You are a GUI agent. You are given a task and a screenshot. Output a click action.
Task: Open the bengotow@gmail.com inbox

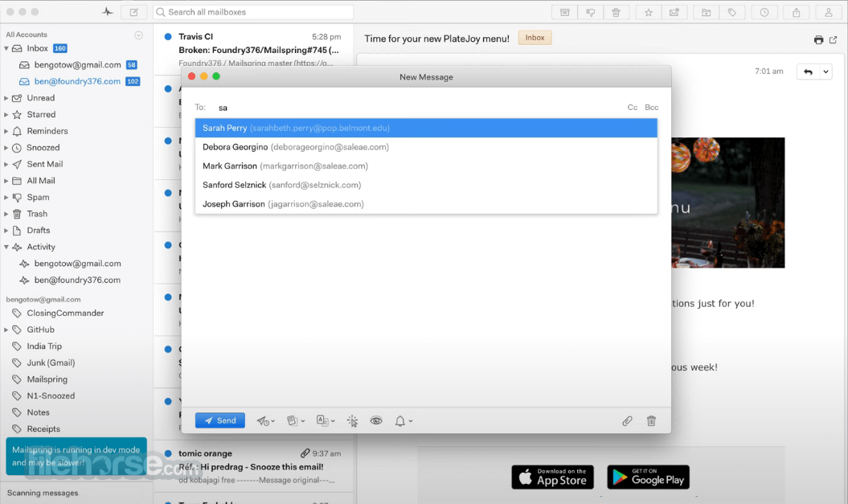[x=77, y=65]
